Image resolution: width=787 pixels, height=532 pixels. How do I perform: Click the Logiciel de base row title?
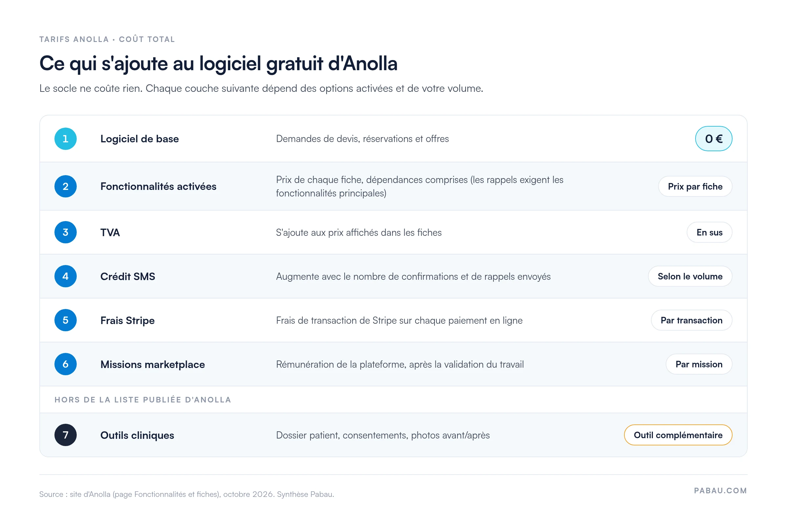139,139
